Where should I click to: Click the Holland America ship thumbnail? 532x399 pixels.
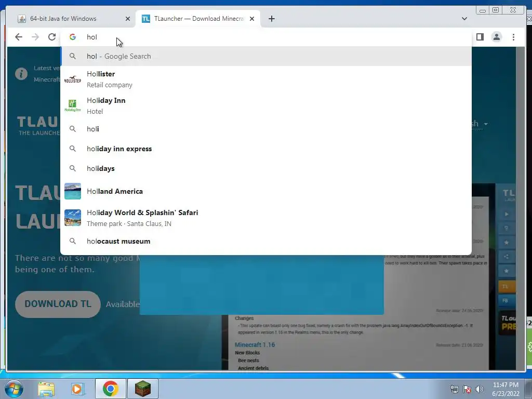pyautogui.click(x=73, y=191)
